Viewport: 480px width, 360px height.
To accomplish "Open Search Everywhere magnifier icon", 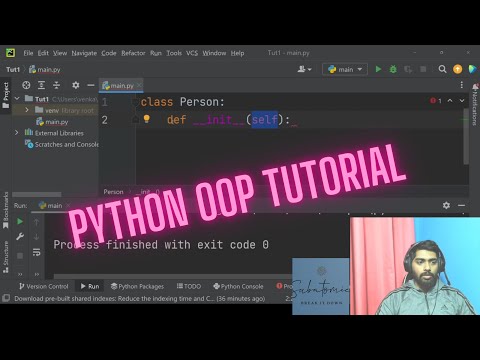I will (442, 69).
